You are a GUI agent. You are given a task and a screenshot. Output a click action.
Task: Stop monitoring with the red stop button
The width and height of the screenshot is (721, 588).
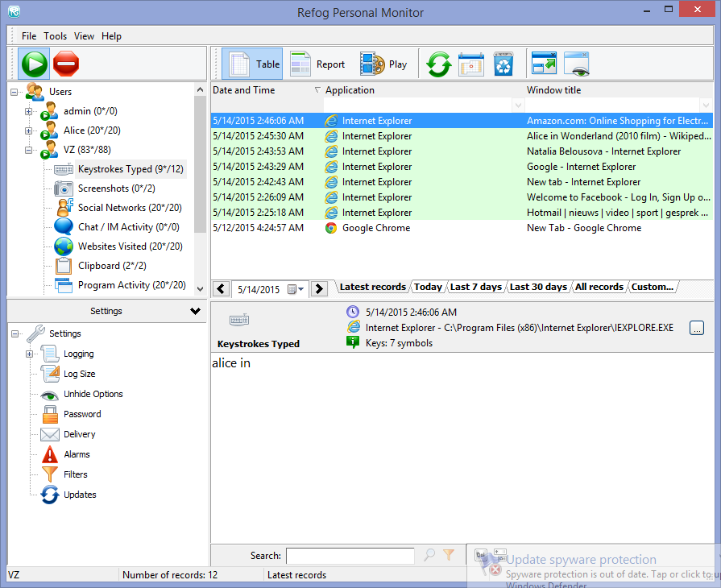(x=66, y=64)
